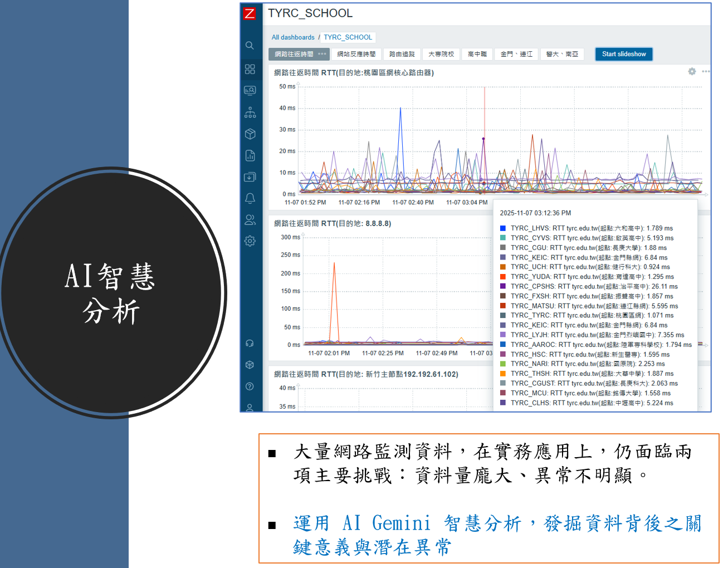Follow the All dashboards breadcrumb link

[293, 37]
